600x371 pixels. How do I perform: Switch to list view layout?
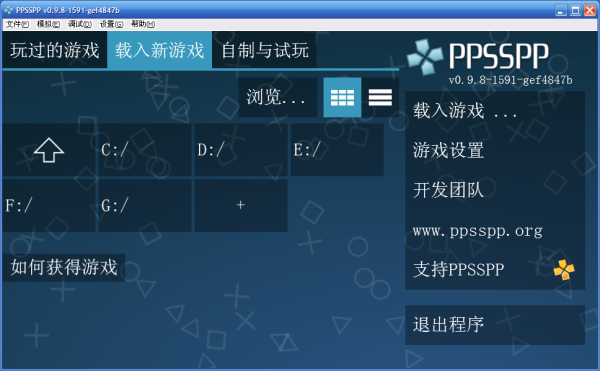point(380,97)
